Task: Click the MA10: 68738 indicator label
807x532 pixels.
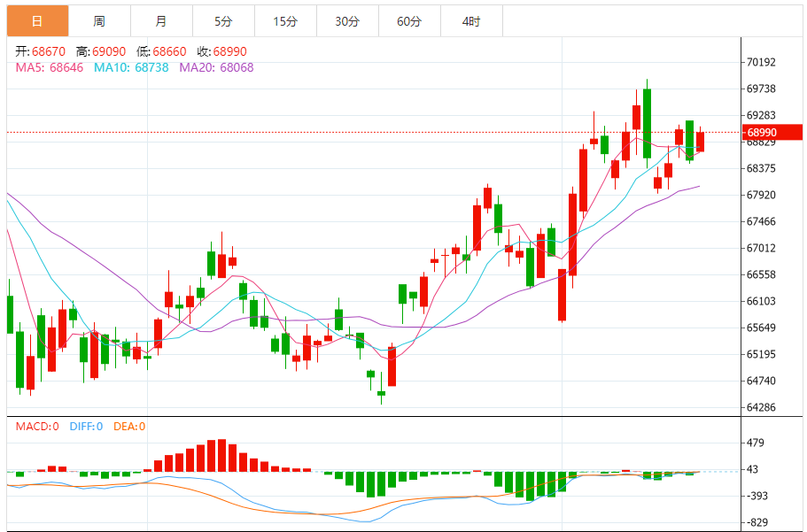Action: [x=131, y=67]
